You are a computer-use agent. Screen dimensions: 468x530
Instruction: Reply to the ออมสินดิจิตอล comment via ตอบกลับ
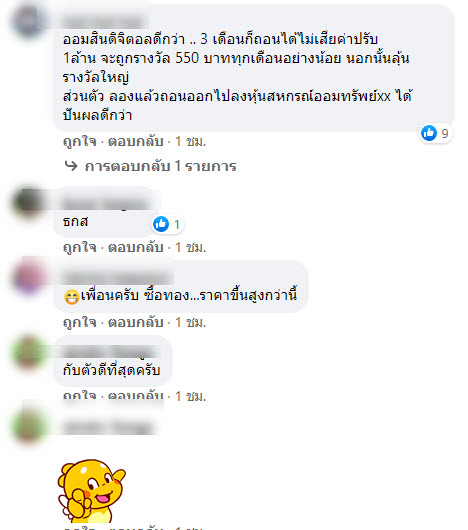point(136,141)
